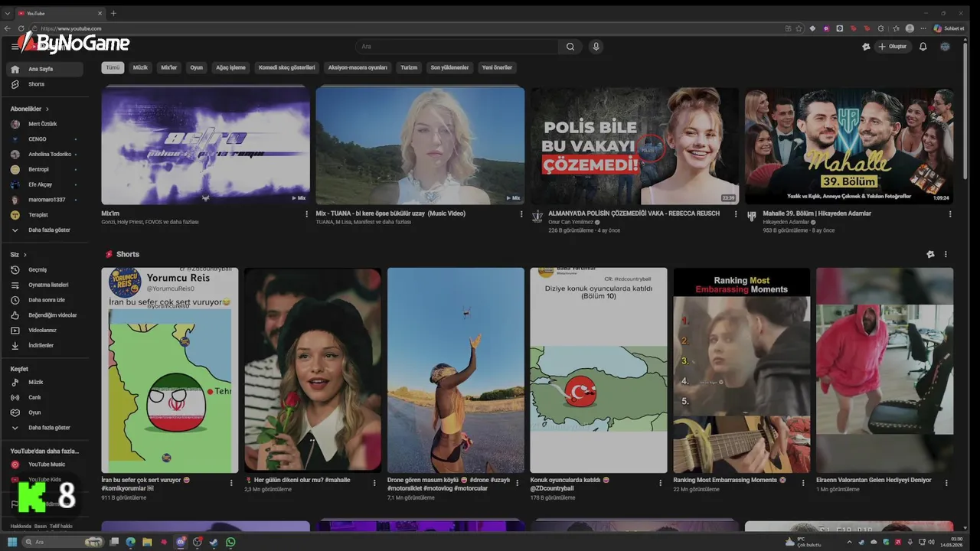This screenshot has height=551, width=980.
Task: Open Mert Öztürk channel subscription
Action: pyautogui.click(x=44, y=124)
